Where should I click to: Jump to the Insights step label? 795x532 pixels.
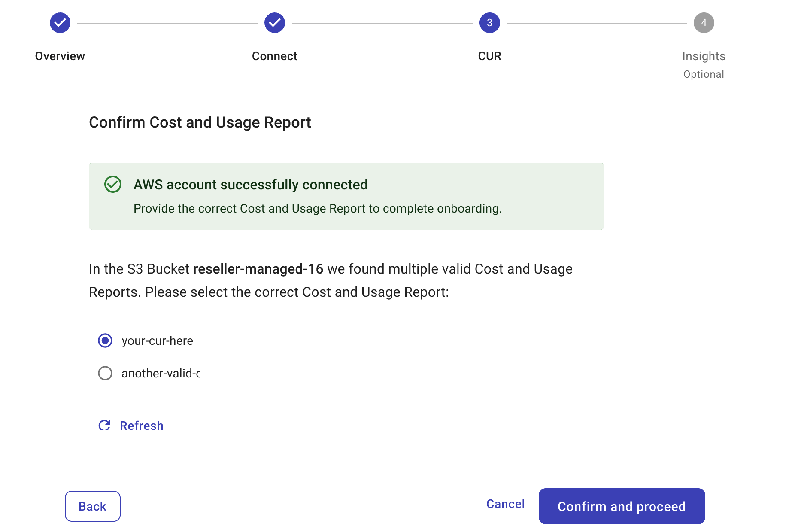click(x=704, y=56)
